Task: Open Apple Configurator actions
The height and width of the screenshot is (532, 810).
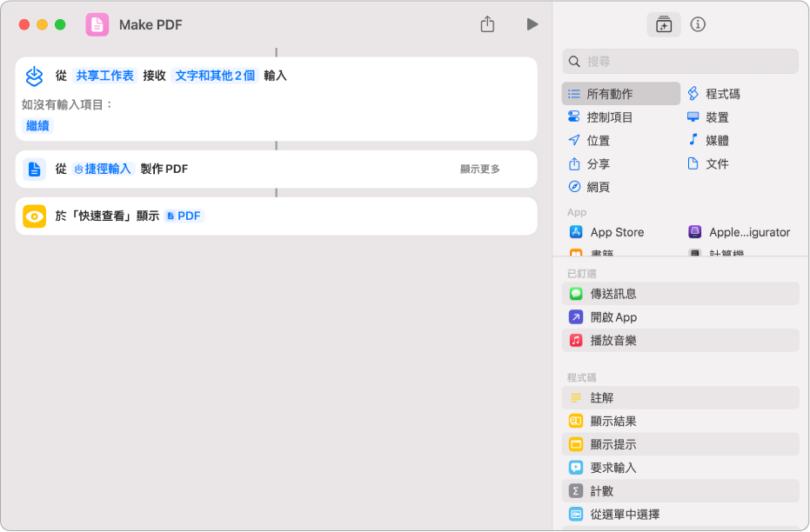Action: tap(740, 232)
